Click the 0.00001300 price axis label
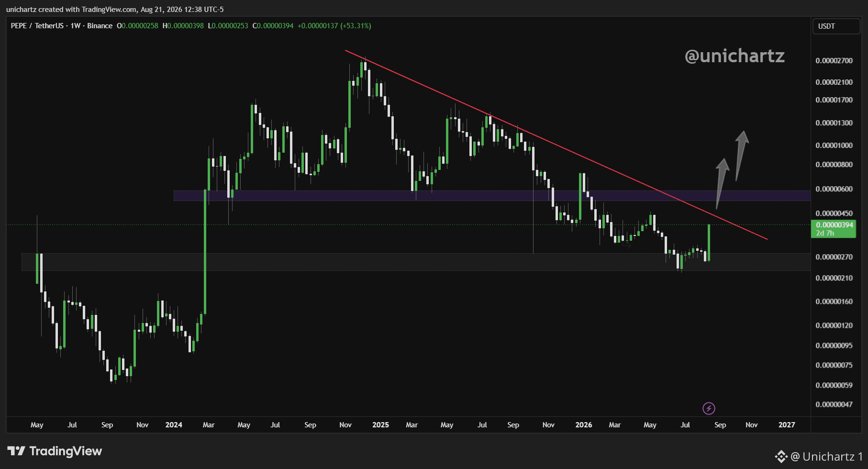This screenshot has width=868, height=469. click(x=834, y=123)
